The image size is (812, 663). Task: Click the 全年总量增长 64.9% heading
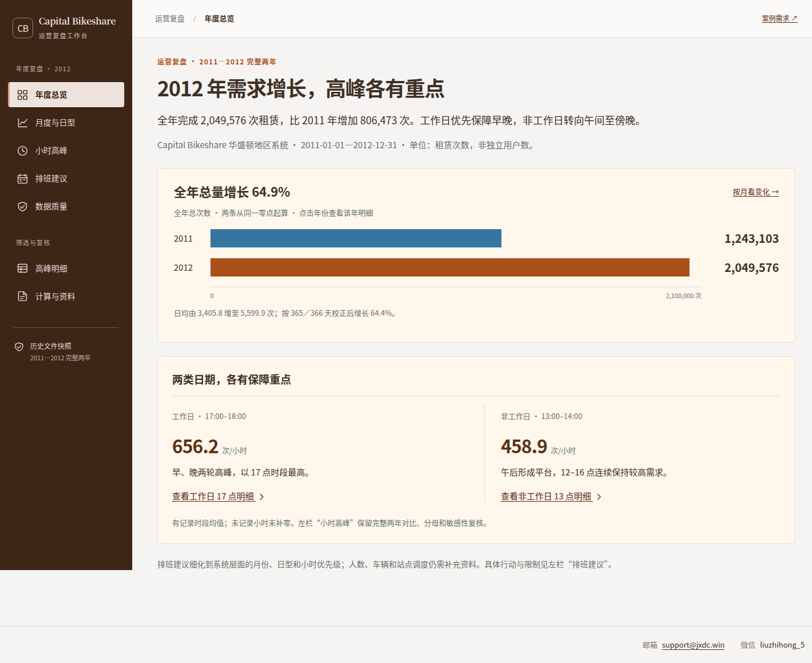[232, 192]
